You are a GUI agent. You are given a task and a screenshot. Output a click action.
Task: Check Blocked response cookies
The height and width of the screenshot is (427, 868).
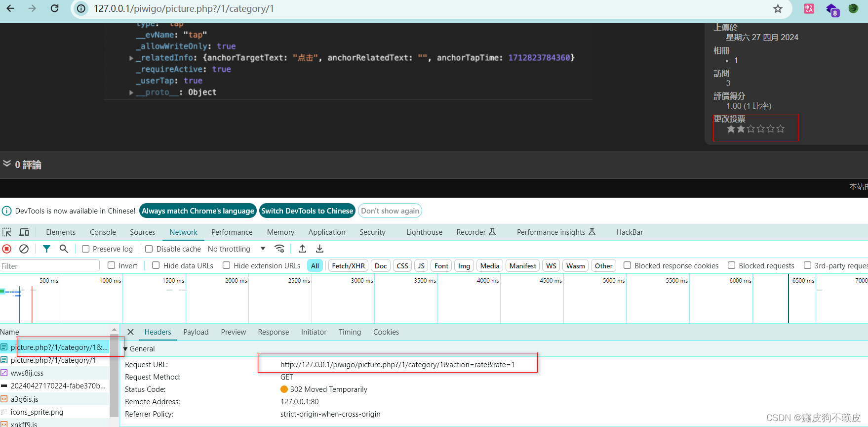pos(628,265)
